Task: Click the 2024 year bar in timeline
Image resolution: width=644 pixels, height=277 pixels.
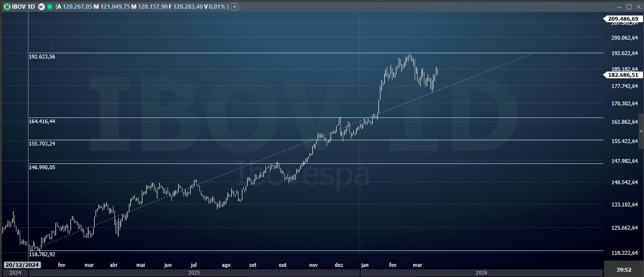Action: [x=15, y=273]
